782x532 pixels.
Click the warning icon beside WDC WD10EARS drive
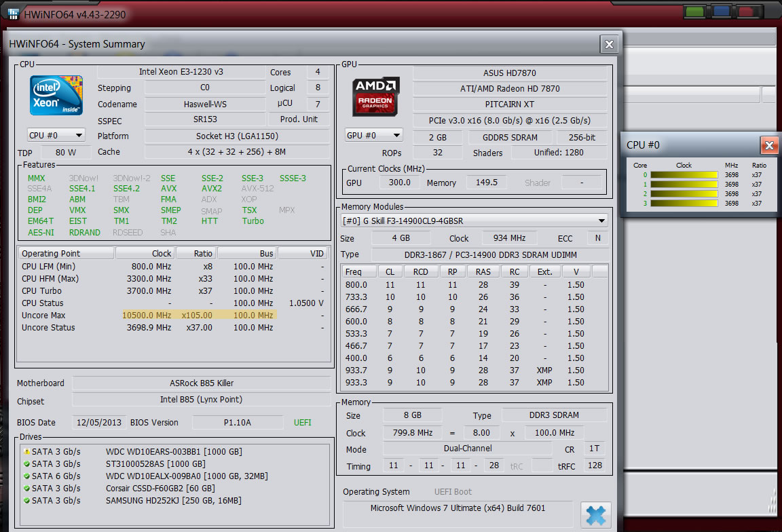point(26,452)
